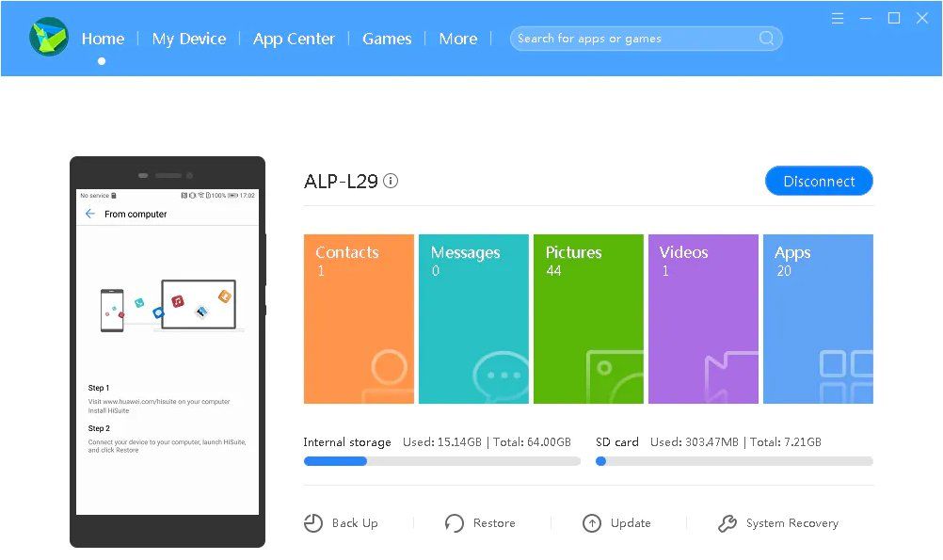This screenshot has width=943, height=560.
Task: Click the Back Up clock icon
Action: coord(313,523)
